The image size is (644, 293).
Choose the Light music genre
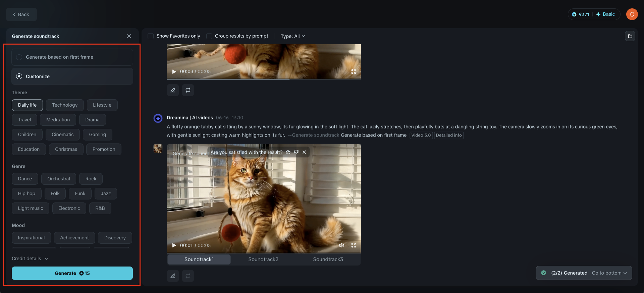point(31,209)
